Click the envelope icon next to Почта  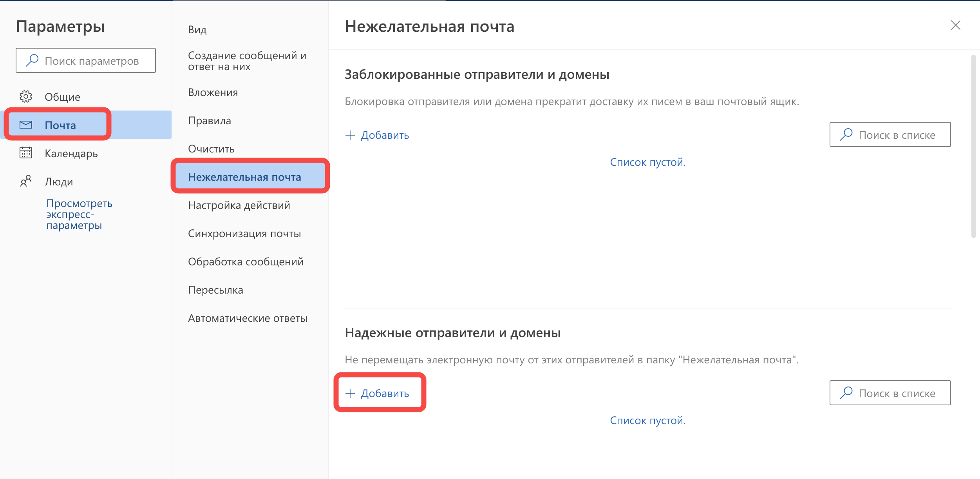[26, 125]
